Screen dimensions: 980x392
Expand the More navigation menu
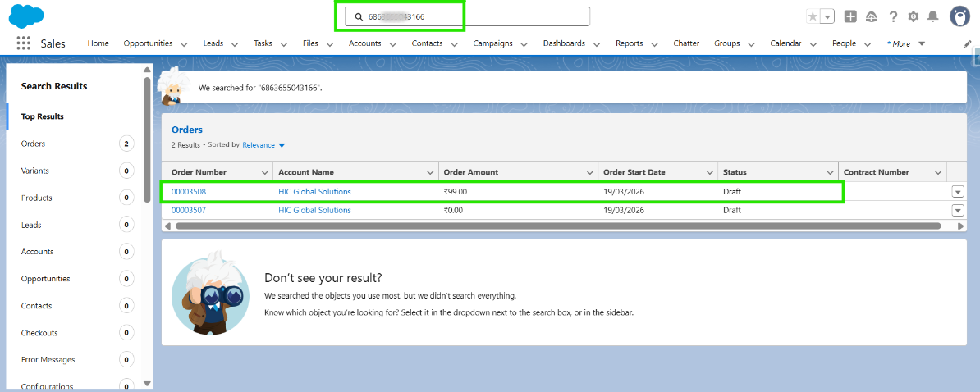point(906,43)
